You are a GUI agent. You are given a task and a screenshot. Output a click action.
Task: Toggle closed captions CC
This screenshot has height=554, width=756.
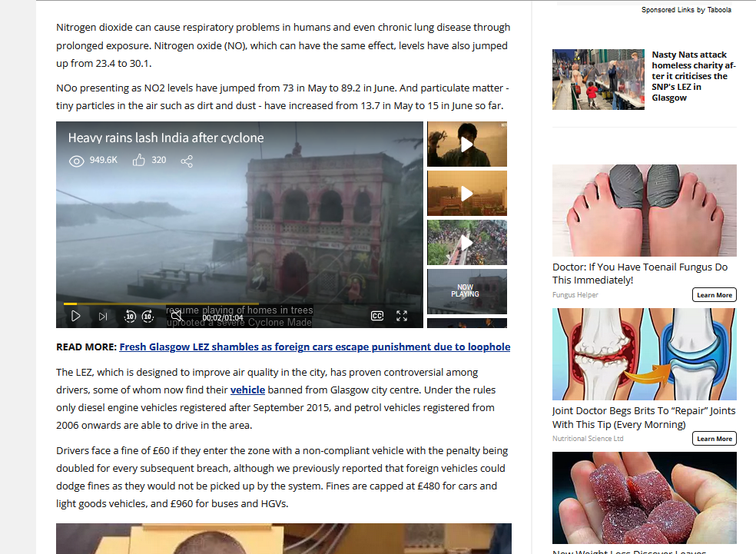(x=377, y=316)
